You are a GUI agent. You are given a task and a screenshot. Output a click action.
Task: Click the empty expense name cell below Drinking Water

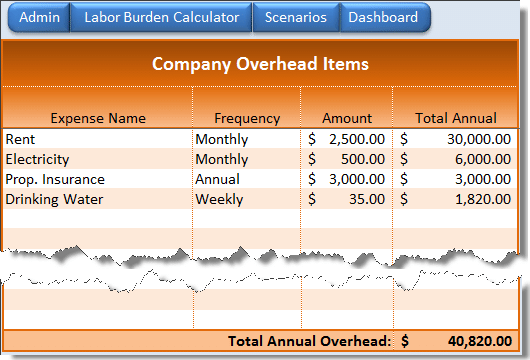pos(97,218)
